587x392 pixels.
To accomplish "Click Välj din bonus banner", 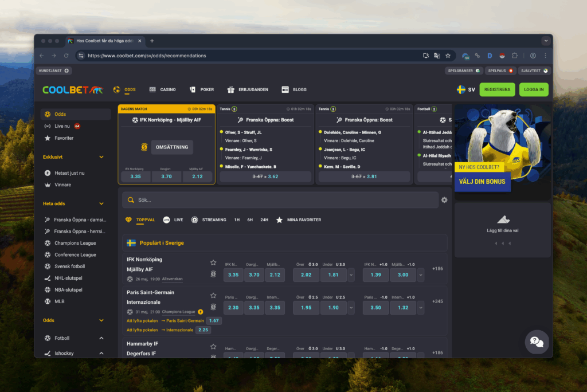I will click(482, 182).
